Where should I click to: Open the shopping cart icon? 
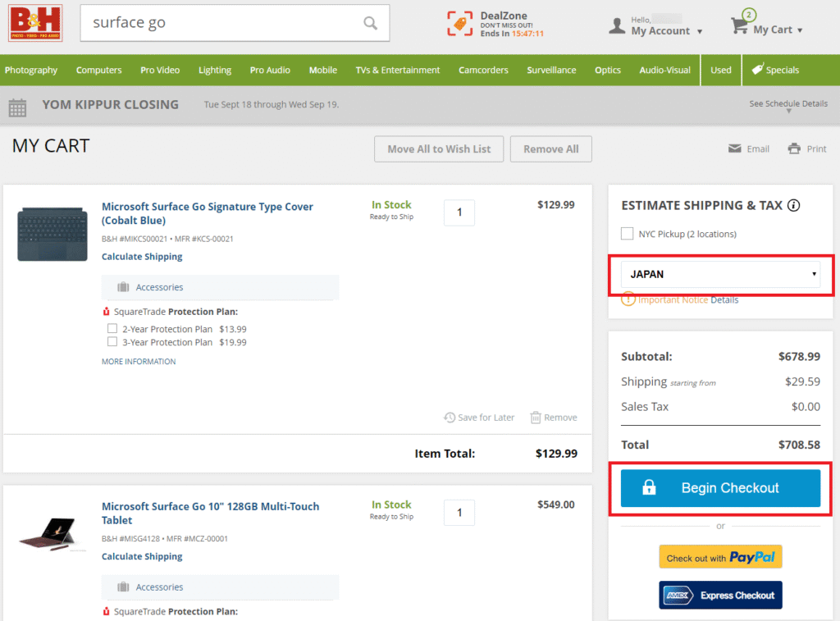coord(740,26)
